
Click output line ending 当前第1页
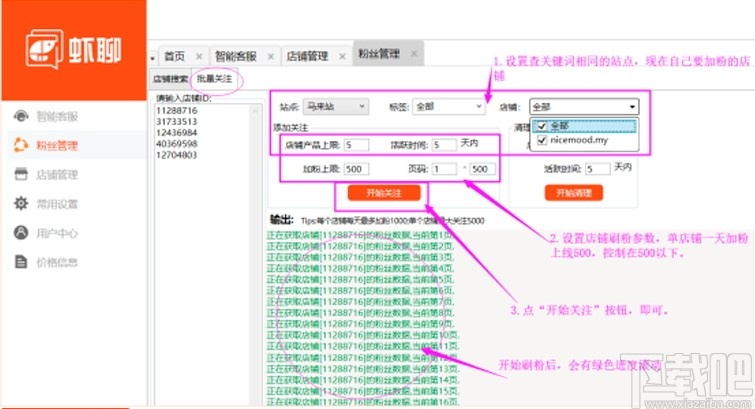360,235
